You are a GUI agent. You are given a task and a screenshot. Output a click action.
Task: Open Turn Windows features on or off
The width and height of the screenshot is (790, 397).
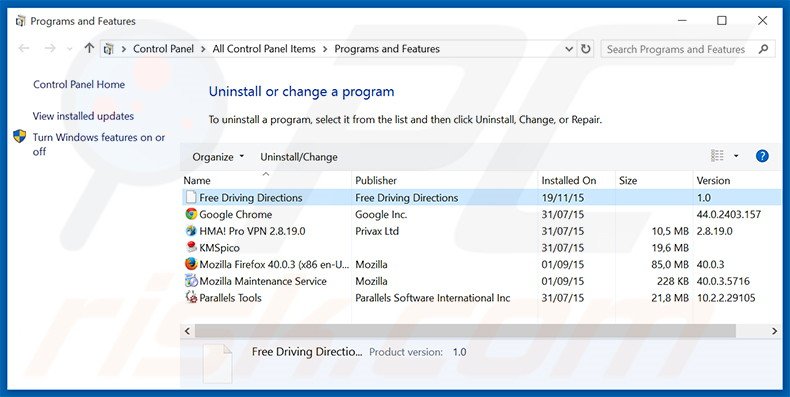(99, 144)
